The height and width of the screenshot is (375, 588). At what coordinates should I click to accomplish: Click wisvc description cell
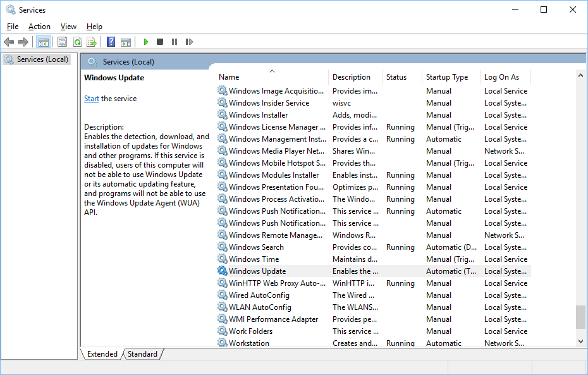341,102
